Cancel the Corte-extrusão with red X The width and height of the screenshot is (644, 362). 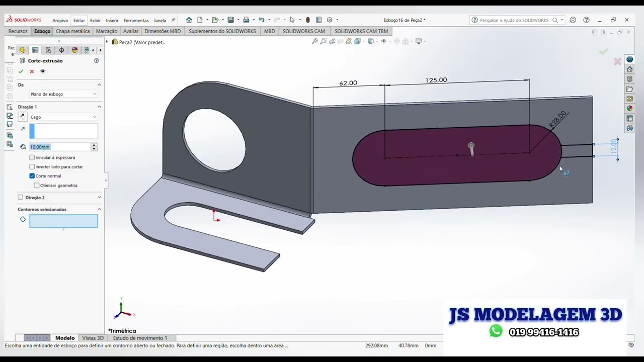32,71
